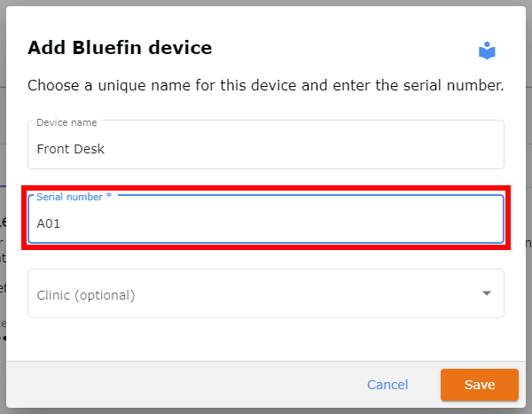Click the Device name label
The height and width of the screenshot is (414, 532).
pos(66,122)
